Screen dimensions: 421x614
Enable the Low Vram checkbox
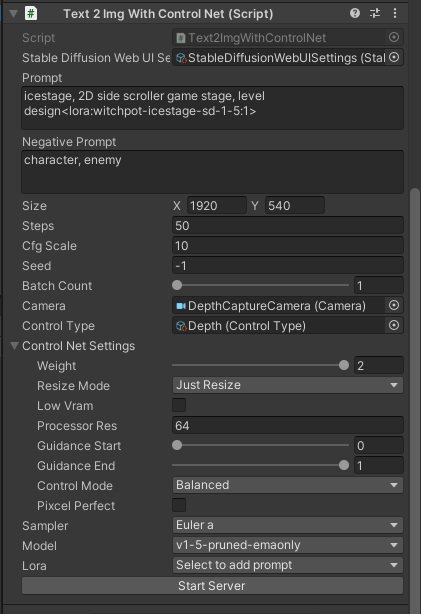point(179,405)
